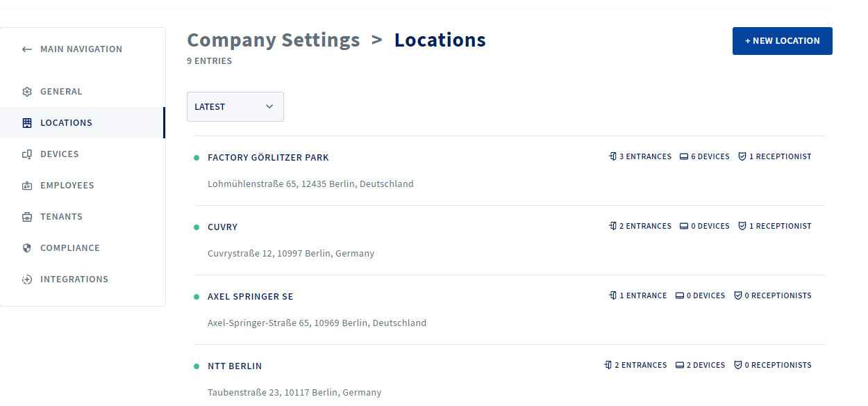This screenshot has height=406, width=868.
Task: Click devices icon in Cuvry row
Action: tap(684, 226)
